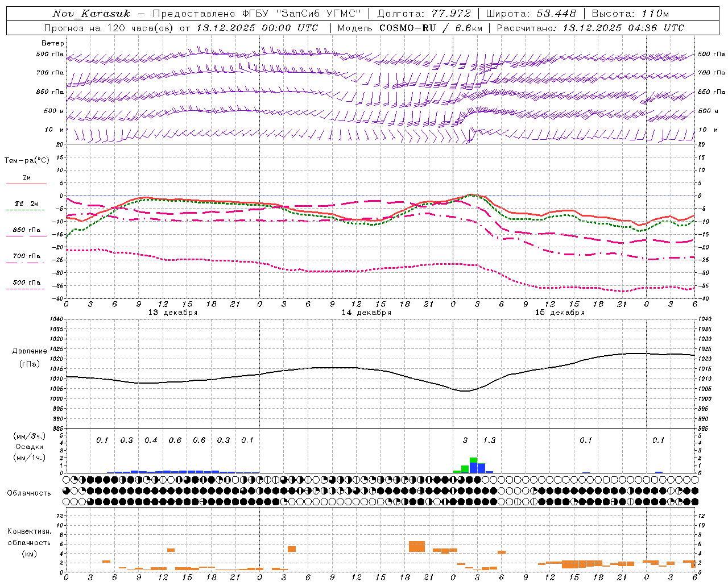Click the "Тем-ра(°C)" temperature panel label
This screenshot has height=582, width=728.
click(27, 161)
